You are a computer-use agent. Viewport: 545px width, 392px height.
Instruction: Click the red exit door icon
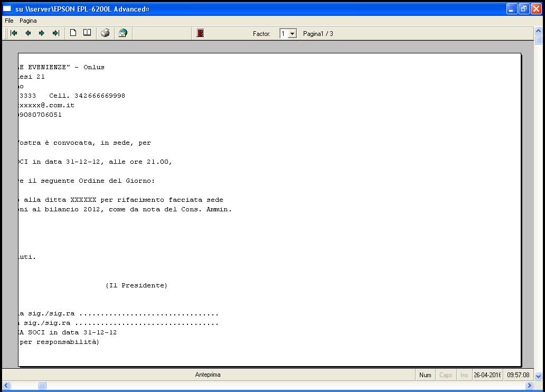click(200, 33)
